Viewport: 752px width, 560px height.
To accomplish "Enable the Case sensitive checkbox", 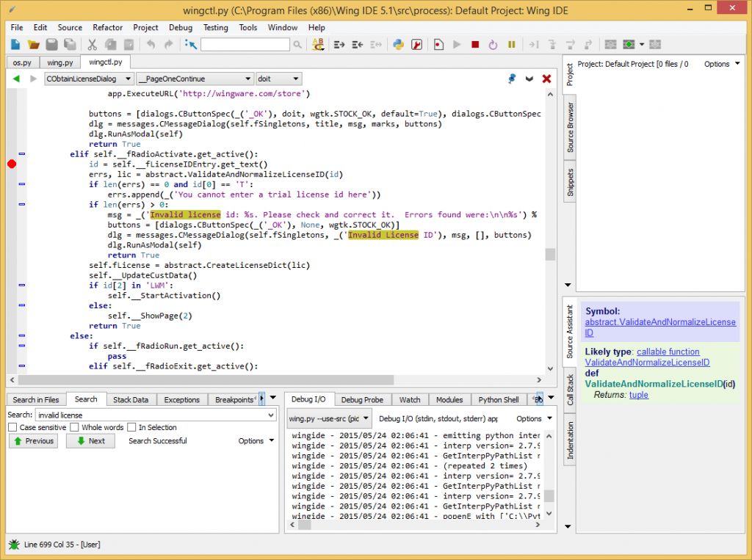I will [x=12, y=427].
